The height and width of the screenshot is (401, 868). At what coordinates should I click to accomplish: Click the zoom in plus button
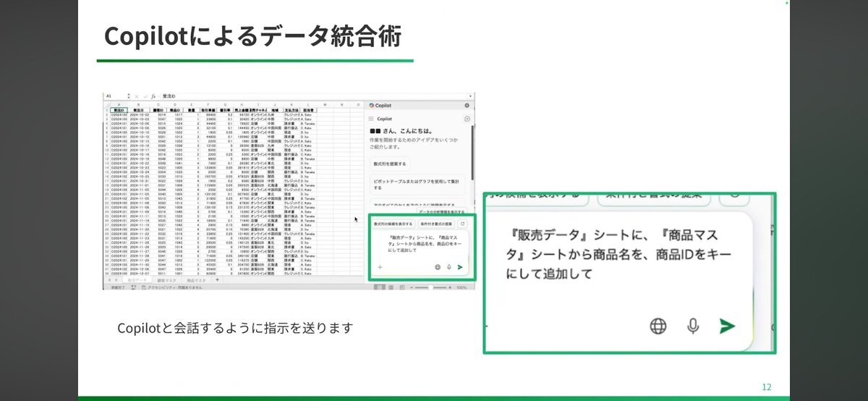[449, 287]
